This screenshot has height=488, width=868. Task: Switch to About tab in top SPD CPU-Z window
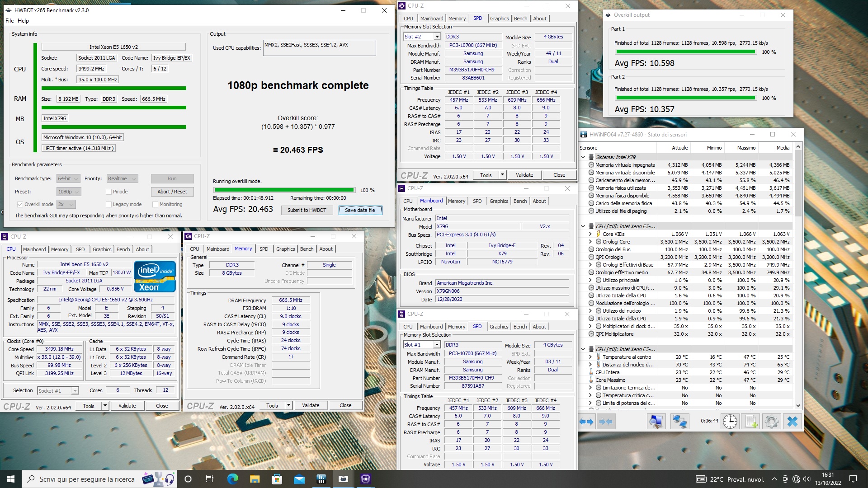tap(540, 19)
